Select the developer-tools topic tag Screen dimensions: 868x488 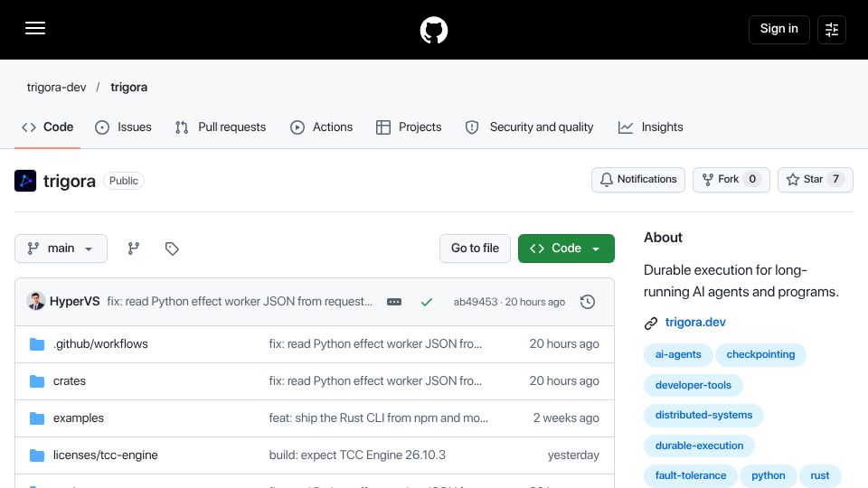click(693, 385)
